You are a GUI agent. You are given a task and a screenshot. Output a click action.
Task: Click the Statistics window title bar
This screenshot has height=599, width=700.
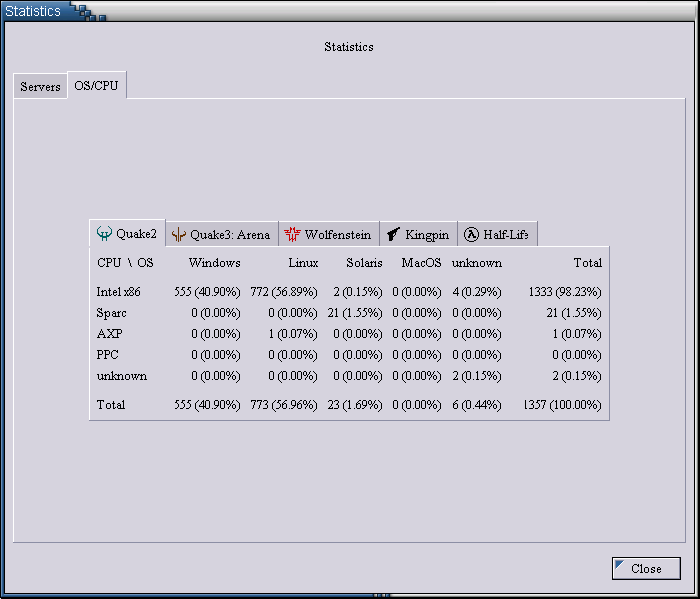pyautogui.click(x=350, y=10)
